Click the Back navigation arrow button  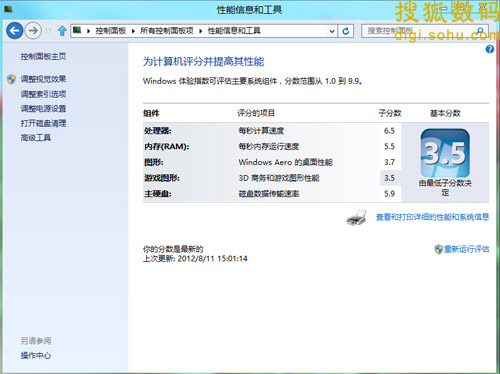(x=15, y=31)
